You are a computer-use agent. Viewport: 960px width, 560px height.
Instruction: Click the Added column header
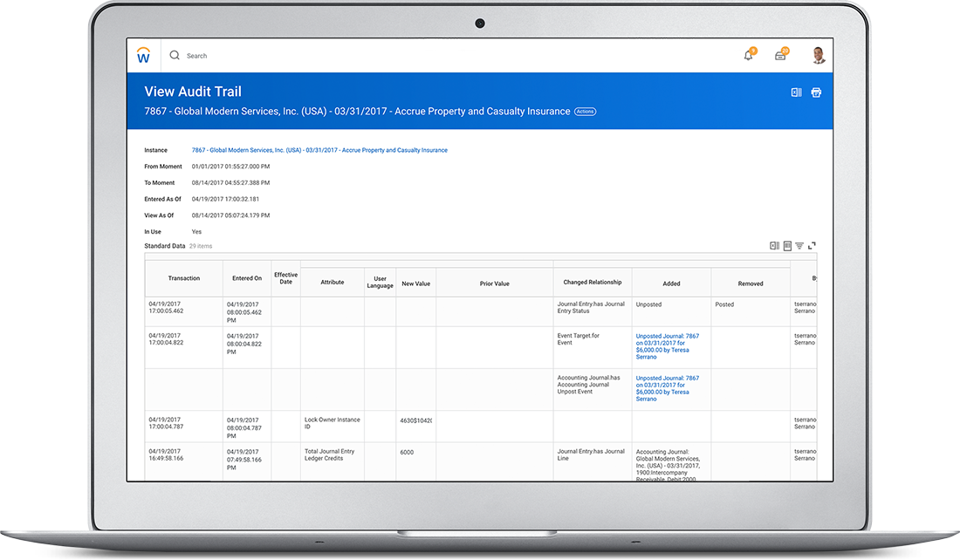point(672,283)
